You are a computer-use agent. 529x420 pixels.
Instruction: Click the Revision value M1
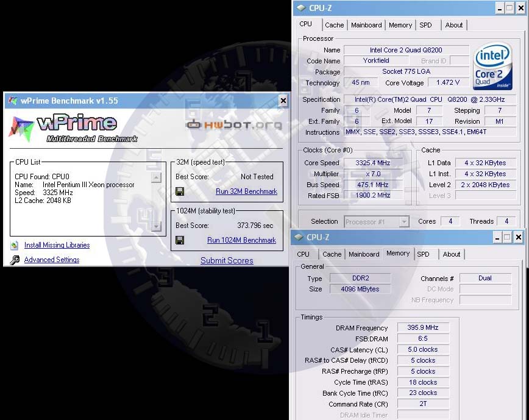(500, 121)
